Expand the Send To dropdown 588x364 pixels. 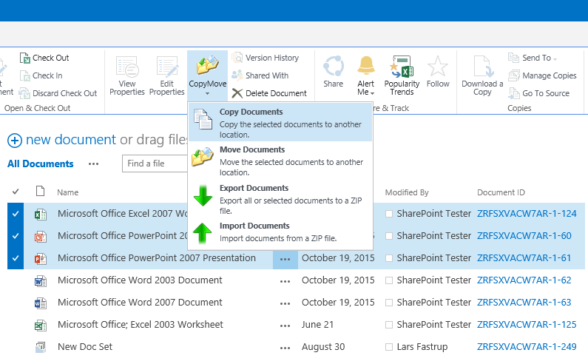point(555,59)
